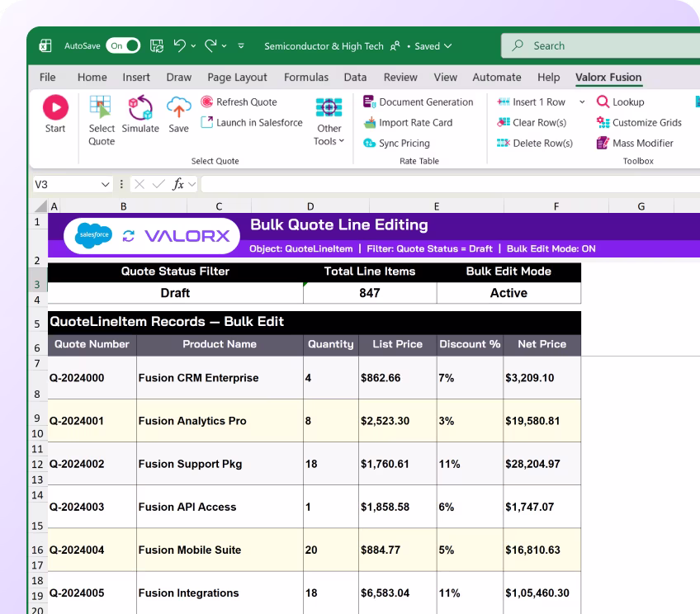Switch to the Formulas tab
This screenshot has width=700, height=614.
point(306,78)
